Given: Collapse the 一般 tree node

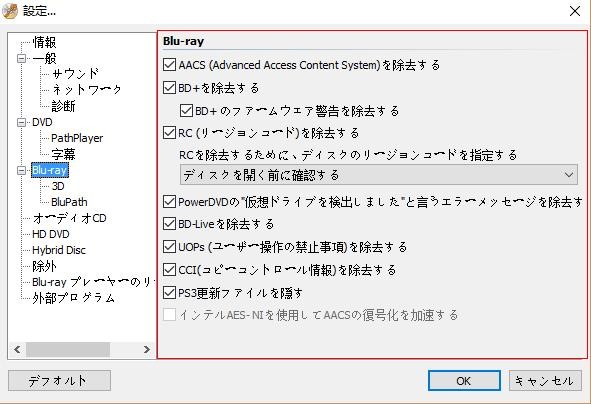Looking at the screenshot, I should coord(21,58).
